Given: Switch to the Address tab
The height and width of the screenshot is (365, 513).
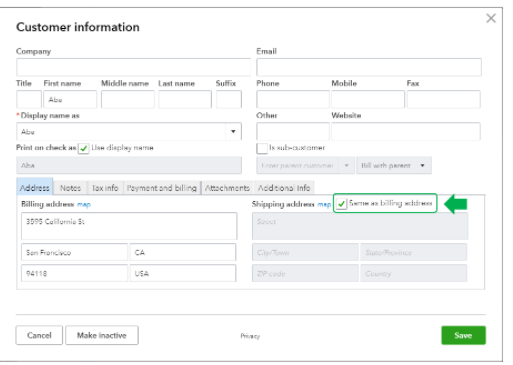Looking at the screenshot, I should tap(34, 188).
